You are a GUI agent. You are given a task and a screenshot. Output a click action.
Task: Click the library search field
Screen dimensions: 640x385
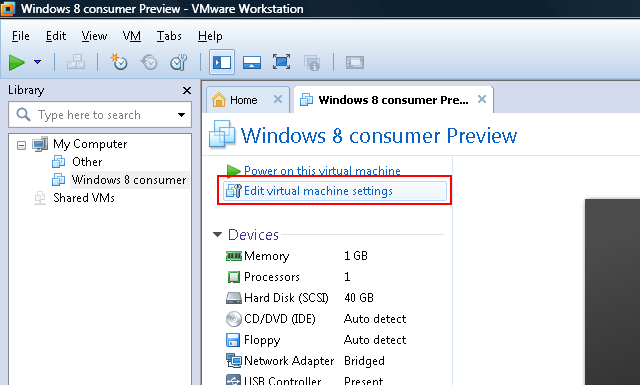pyautogui.click(x=100, y=115)
